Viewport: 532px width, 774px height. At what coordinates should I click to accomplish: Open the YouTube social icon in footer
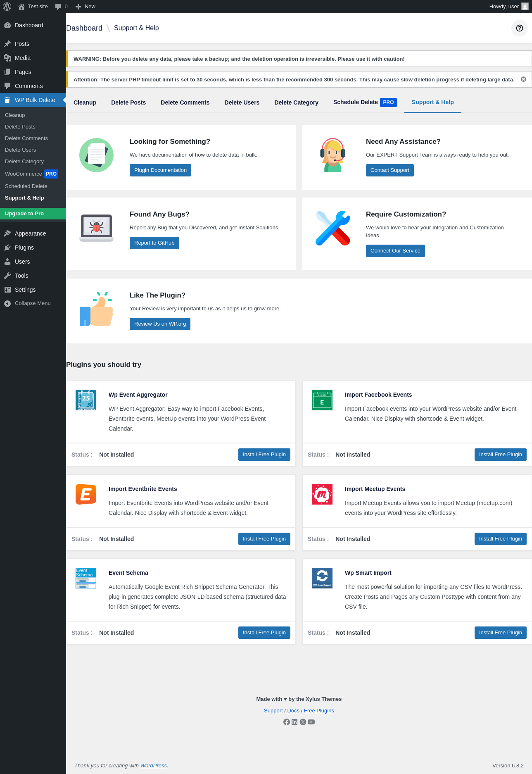[x=311, y=722]
